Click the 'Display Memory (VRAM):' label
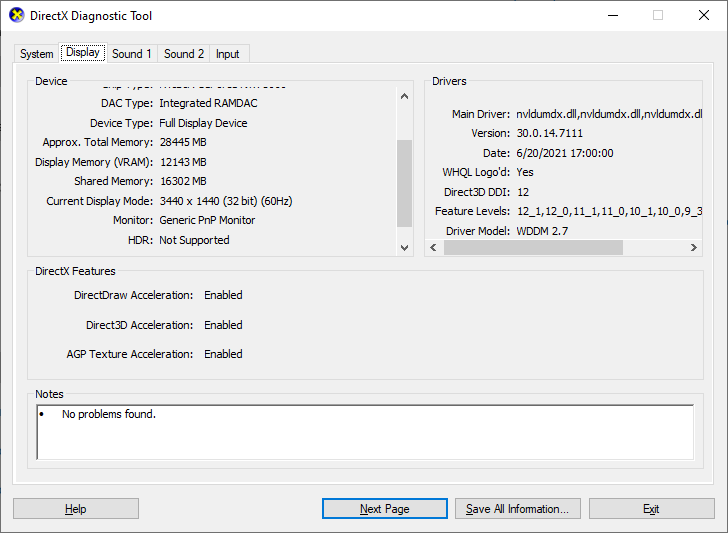 click(x=94, y=162)
